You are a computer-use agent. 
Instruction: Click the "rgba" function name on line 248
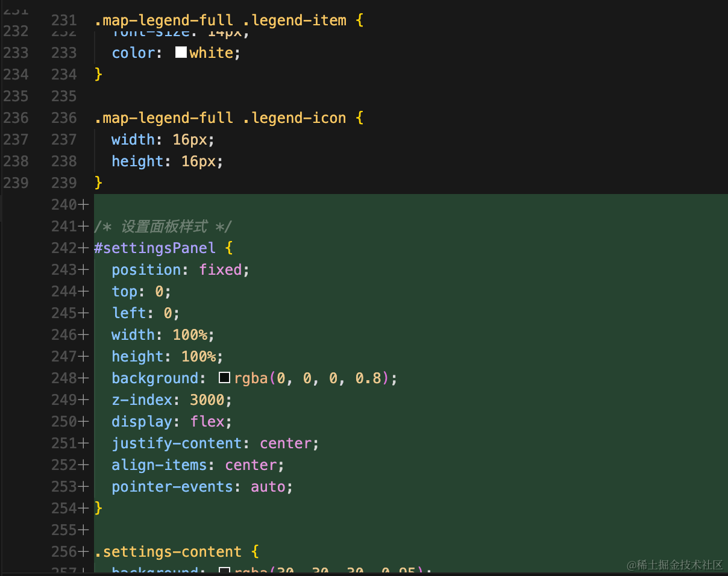(x=251, y=378)
